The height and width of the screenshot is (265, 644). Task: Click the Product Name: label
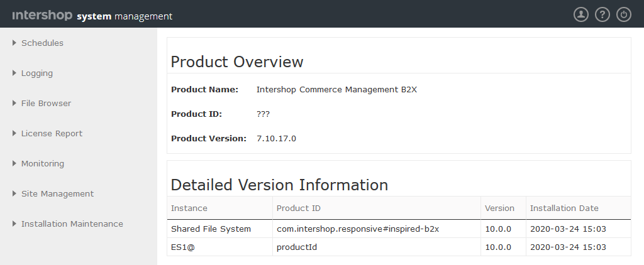point(204,89)
